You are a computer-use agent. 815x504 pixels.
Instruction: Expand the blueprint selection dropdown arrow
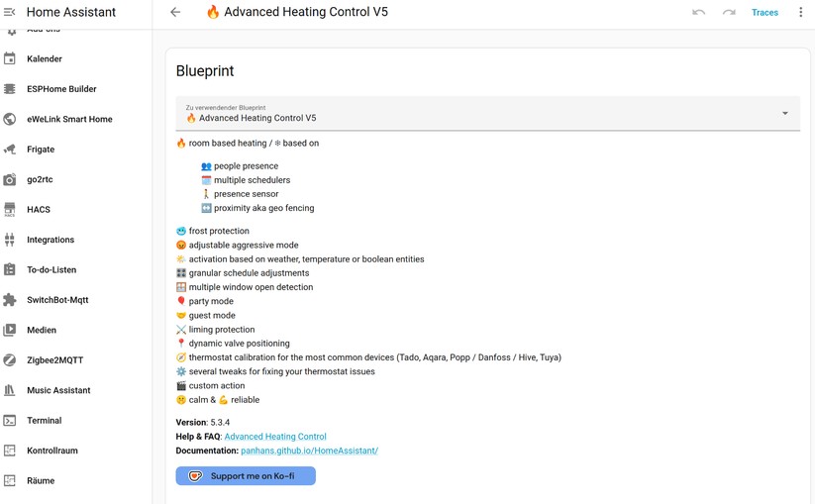tap(785, 113)
